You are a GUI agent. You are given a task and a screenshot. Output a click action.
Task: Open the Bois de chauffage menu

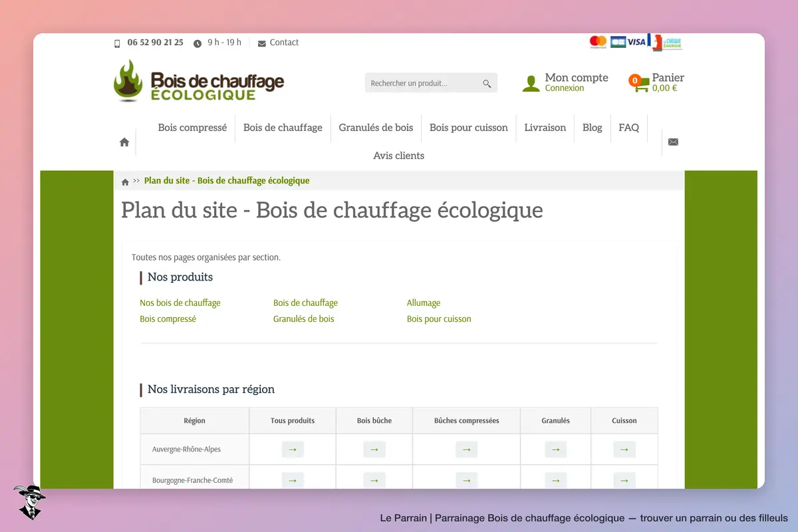pyautogui.click(x=283, y=128)
